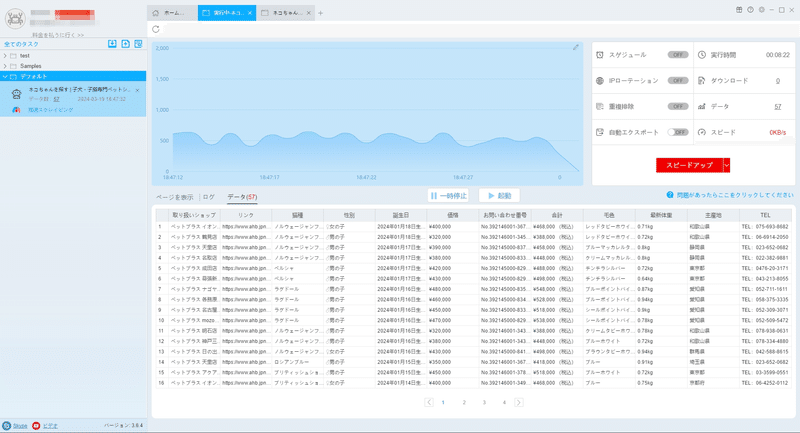Click the chart edit pencil icon
Image resolution: width=800 pixels, height=433 pixels.
point(576,47)
